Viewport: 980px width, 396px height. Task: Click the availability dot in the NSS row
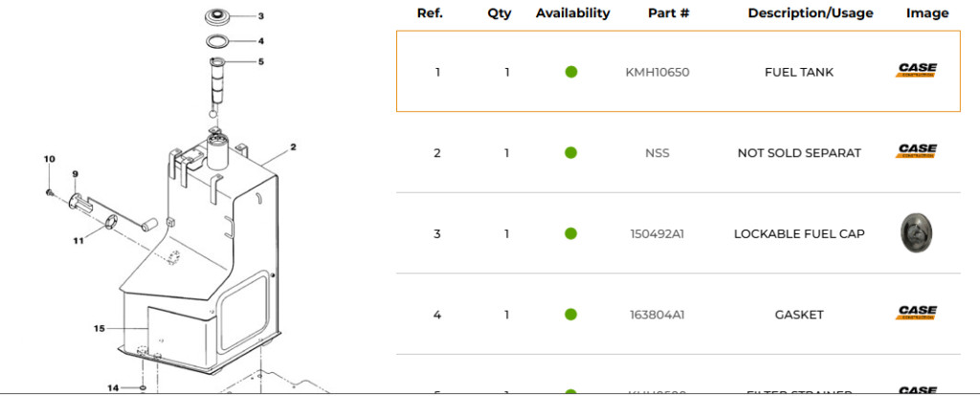point(570,152)
